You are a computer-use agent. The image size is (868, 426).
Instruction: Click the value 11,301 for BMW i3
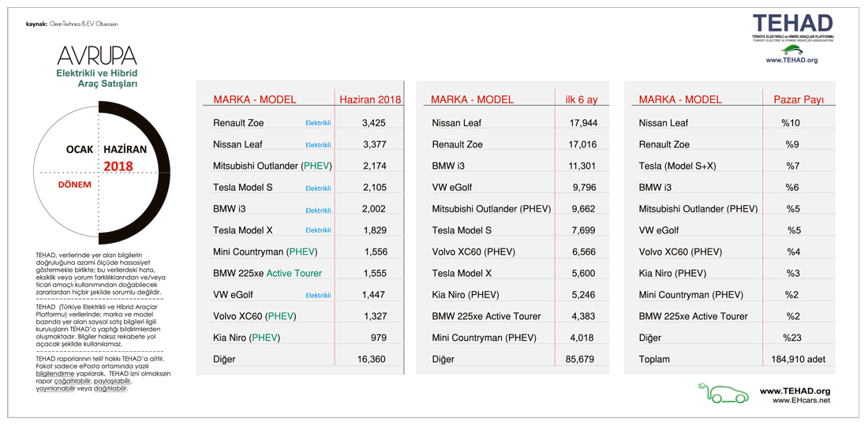point(583,166)
